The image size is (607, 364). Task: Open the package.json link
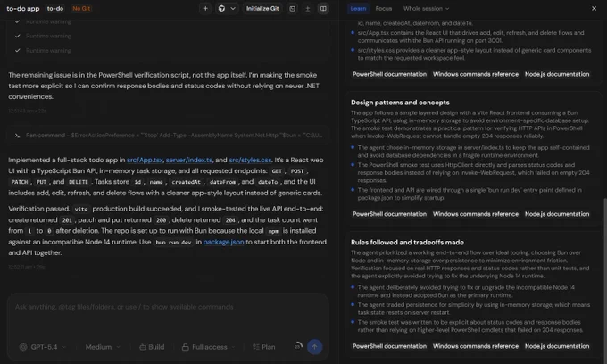point(223,242)
